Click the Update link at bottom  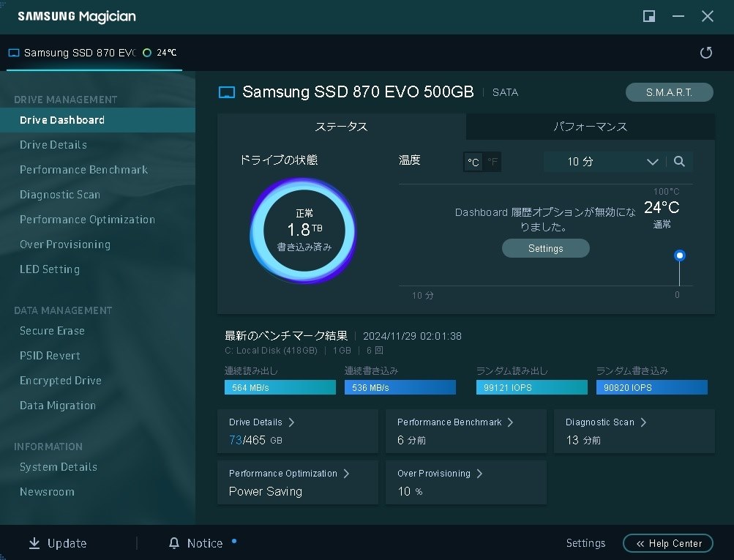(x=67, y=543)
